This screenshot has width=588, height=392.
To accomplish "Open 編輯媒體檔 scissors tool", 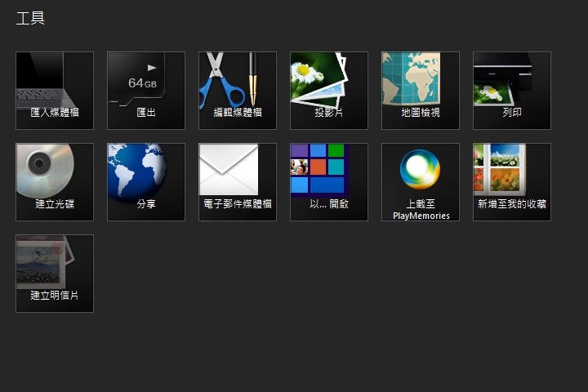I will (x=238, y=91).
